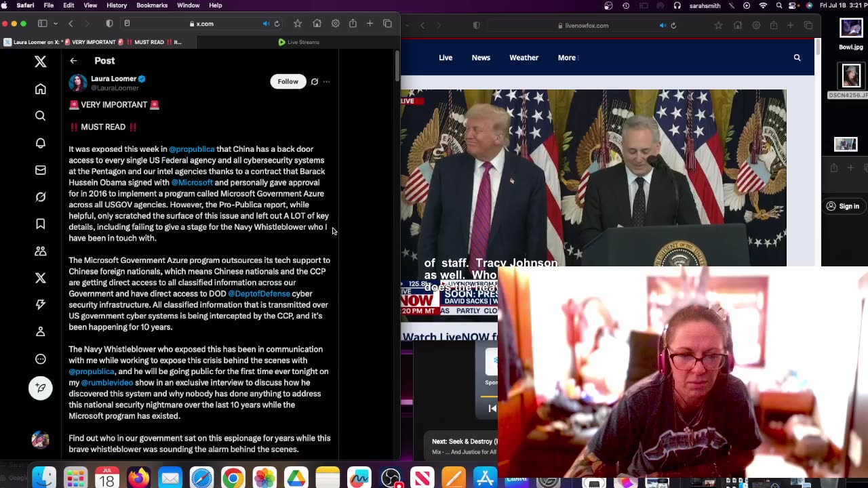This screenshot has height=488, width=868.
Task: Click Weather in livenowfox navigation
Action: tap(524, 58)
